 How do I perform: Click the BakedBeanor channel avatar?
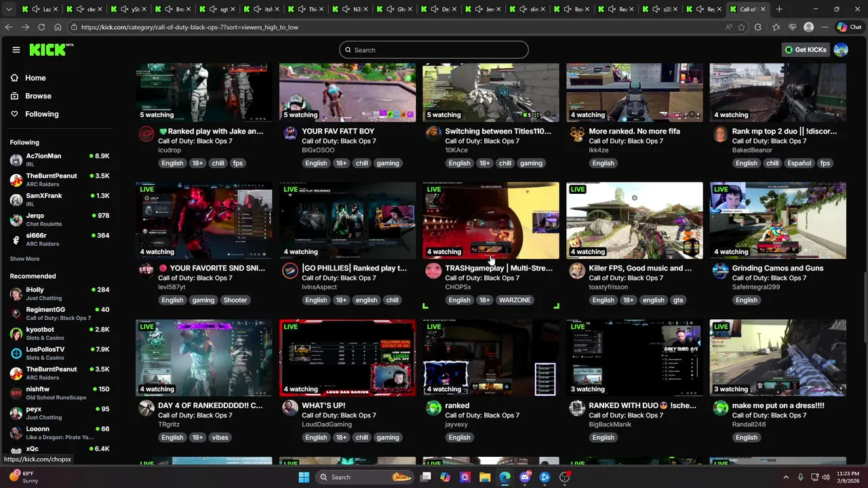point(720,134)
